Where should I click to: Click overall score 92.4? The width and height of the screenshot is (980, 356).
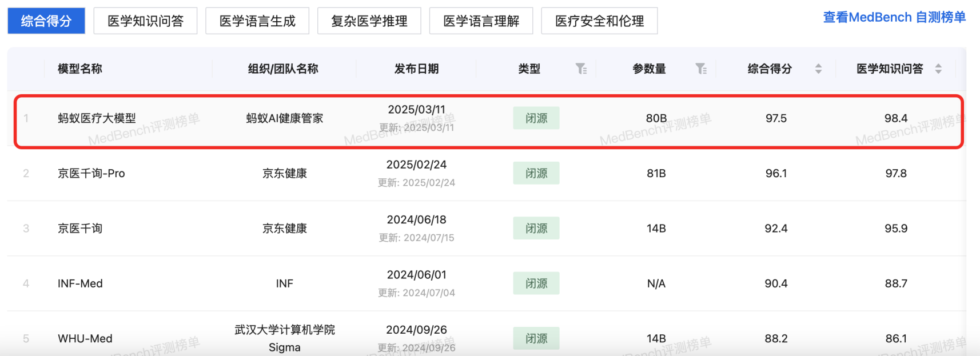coord(776,229)
